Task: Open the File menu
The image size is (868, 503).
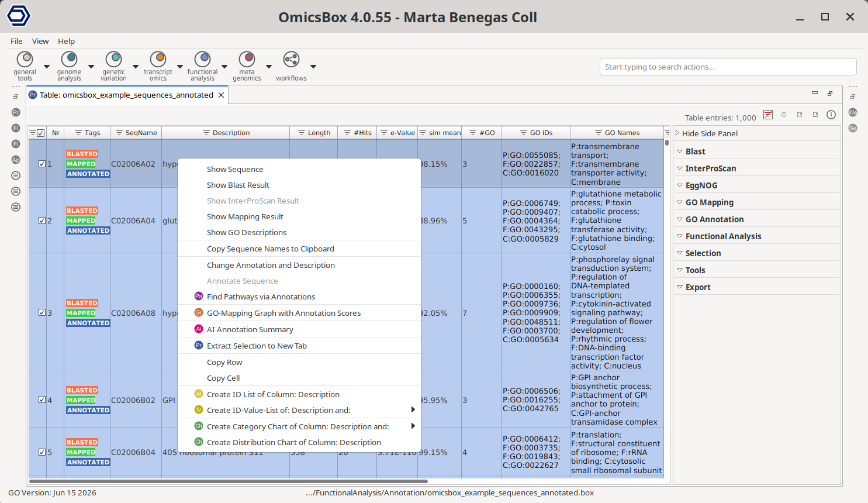Action: [16, 41]
